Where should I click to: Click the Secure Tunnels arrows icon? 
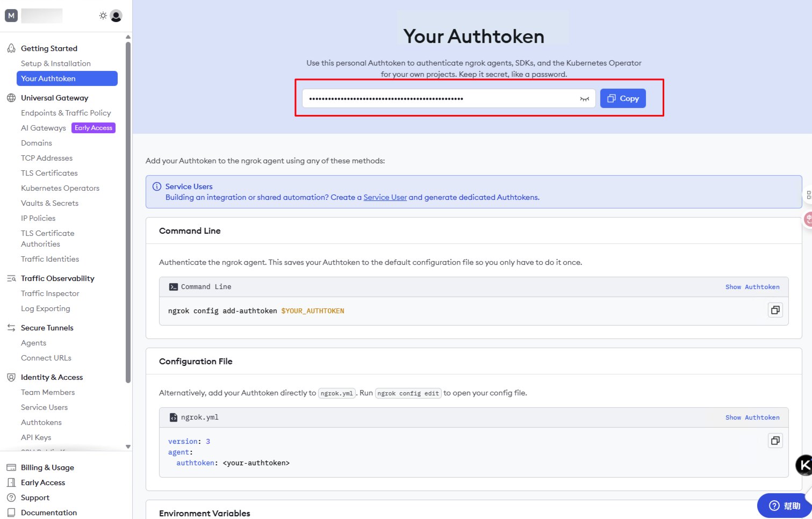click(x=11, y=328)
